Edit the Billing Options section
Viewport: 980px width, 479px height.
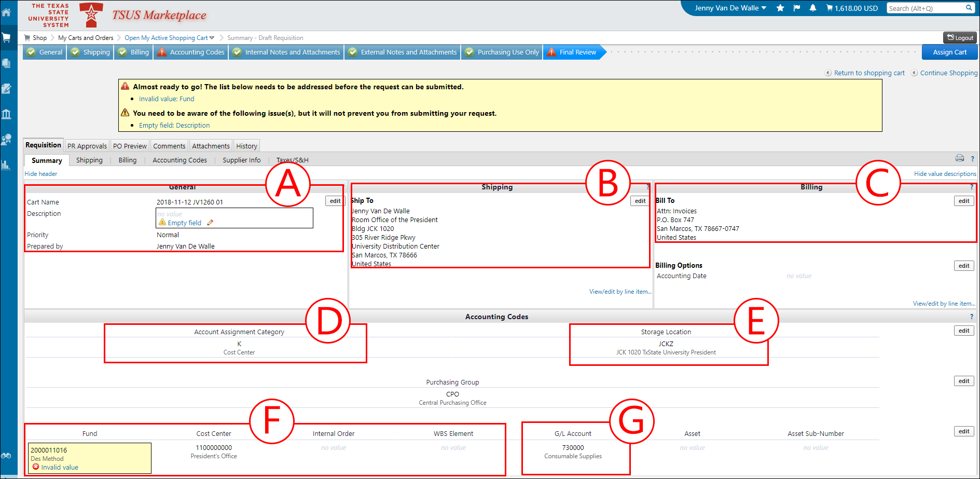pos(964,266)
